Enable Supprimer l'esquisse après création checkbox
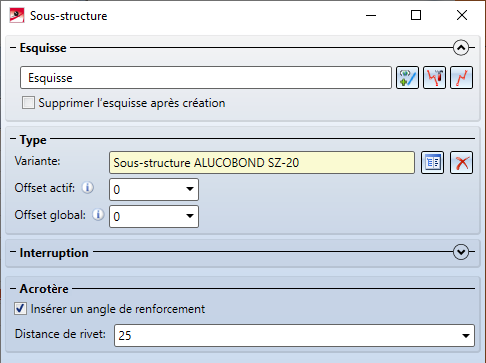 pyautogui.click(x=28, y=103)
